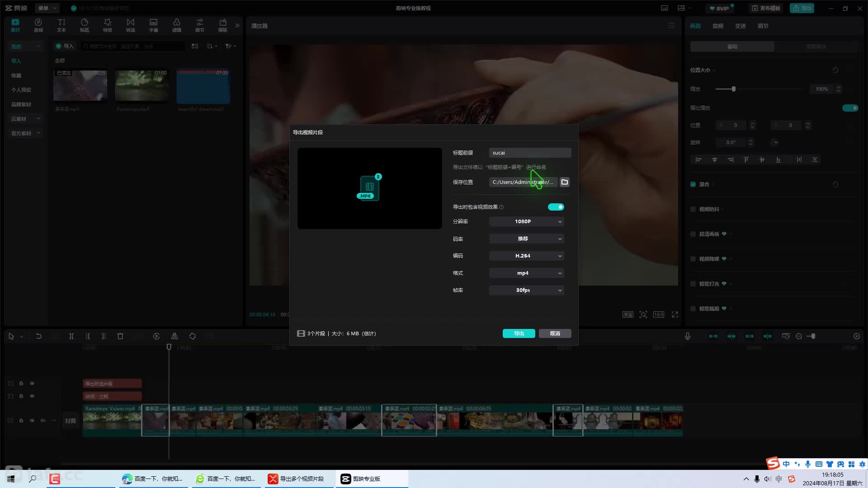This screenshot has width=868, height=488.
Task: Open the 滤镜 (filters) panel
Action: pyautogui.click(x=177, y=25)
